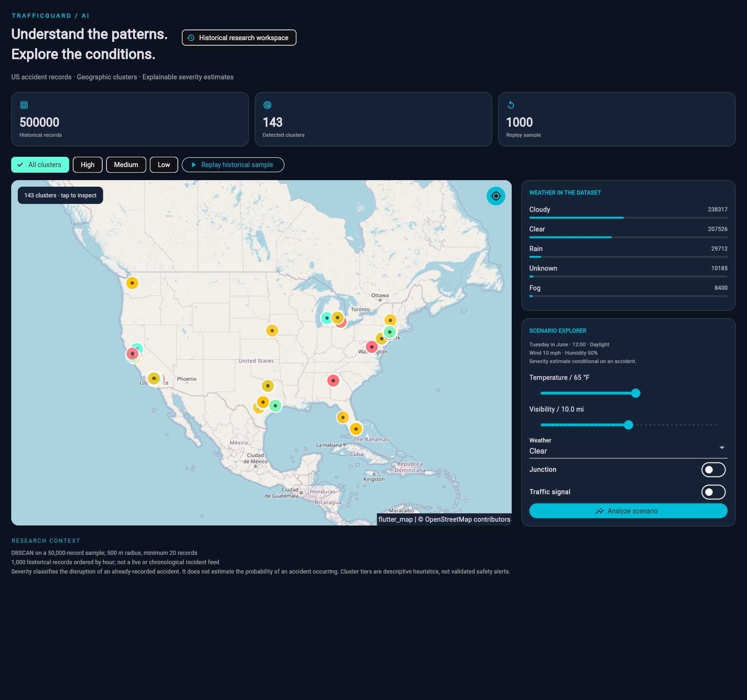747x700 pixels.
Task: Select the green cluster marker near New York
Action: tap(389, 332)
